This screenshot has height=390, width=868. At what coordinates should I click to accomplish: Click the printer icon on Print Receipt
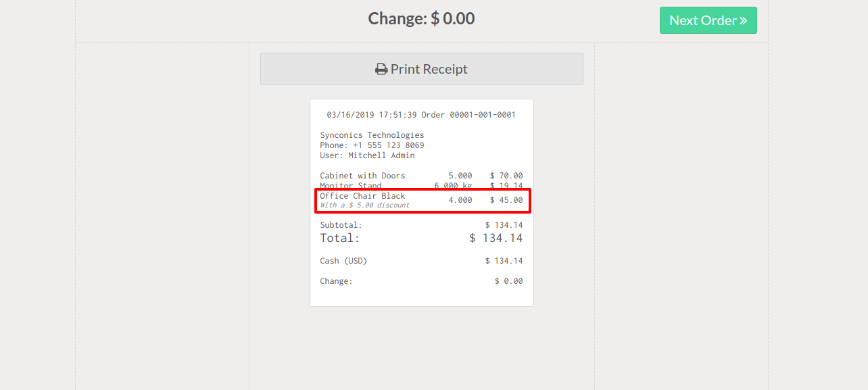click(381, 69)
